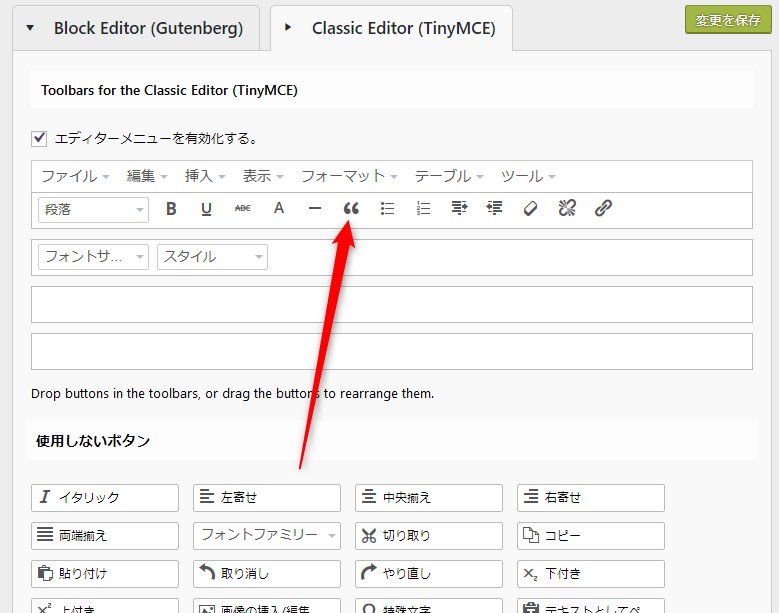Image resolution: width=779 pixels, height=613 pixels.
Task: Open the フォントサイズ dropdown
Action: [93, 257]
